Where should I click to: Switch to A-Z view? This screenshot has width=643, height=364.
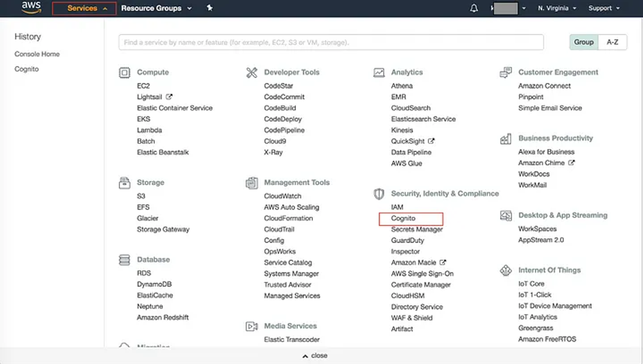point(613,42)
